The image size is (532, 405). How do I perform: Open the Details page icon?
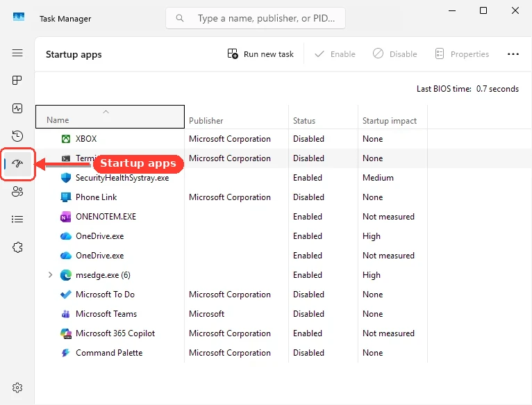pyautogui.click(x=17, y=220)
